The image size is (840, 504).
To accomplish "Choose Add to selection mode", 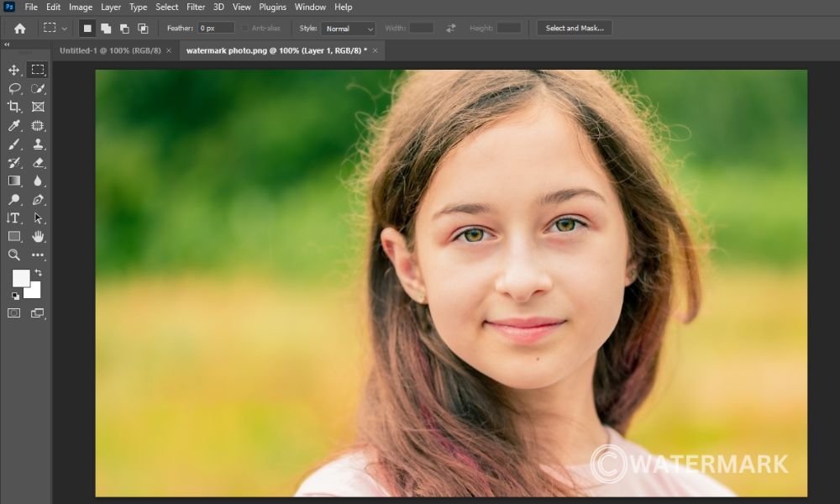I will click(x=106, y=29).
